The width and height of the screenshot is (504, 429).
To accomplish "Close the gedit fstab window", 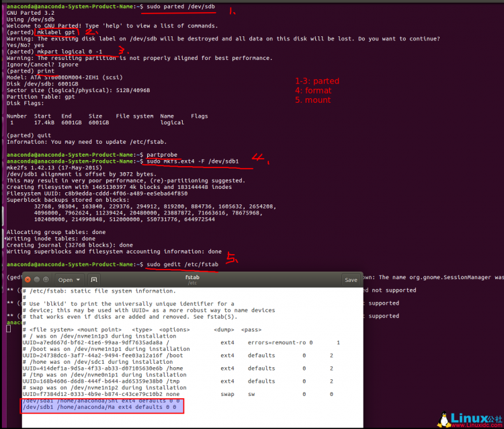I will (28, 280).
